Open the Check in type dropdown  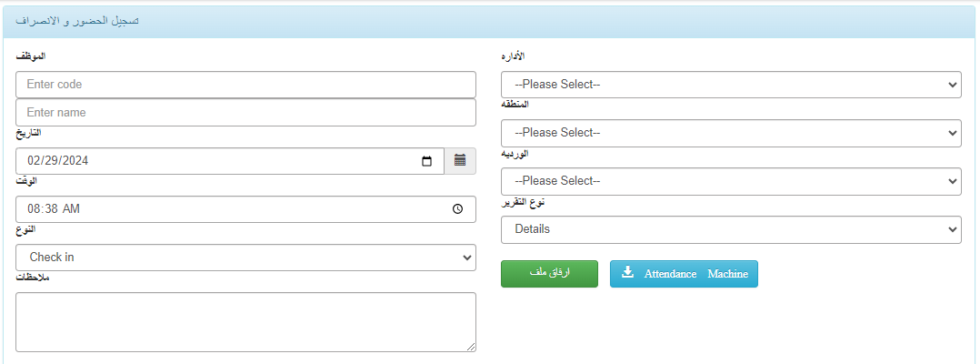[x=245, y=257]
